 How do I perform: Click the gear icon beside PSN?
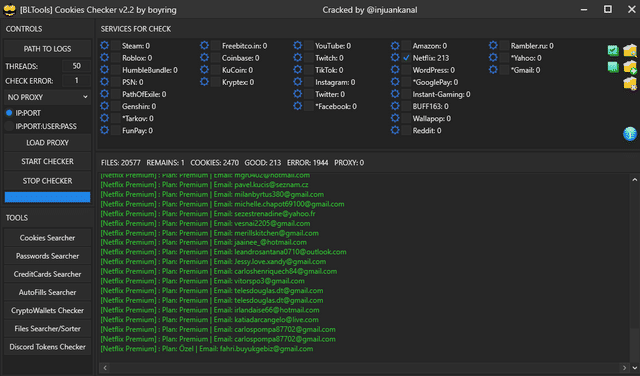click(x=104, y=82)
